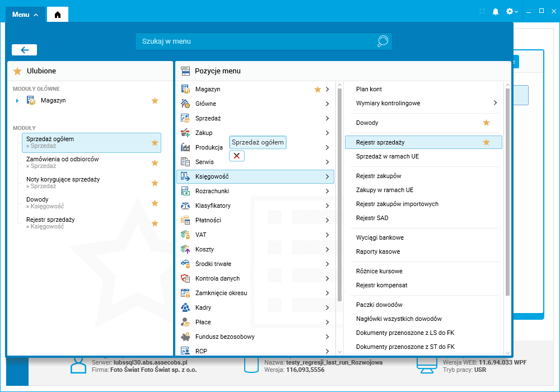The width and height of the screenshot is (560, 392).
Task: Click the Fundusz bezosobowy piggy bank icon
Action: (185, 337)
